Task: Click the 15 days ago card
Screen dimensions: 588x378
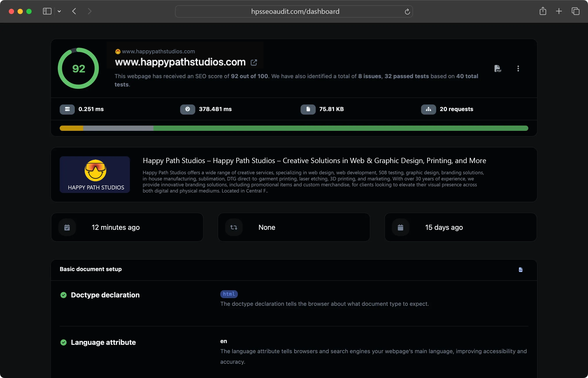Action: [x=461, y=228]
